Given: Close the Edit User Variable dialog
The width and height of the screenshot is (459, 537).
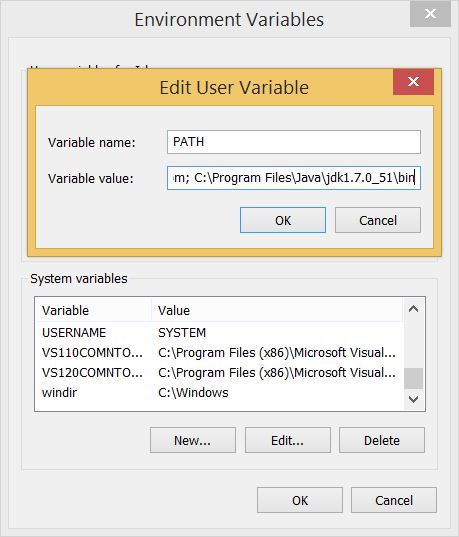Looking at the screenshot, I should click(x=413, y=82).
